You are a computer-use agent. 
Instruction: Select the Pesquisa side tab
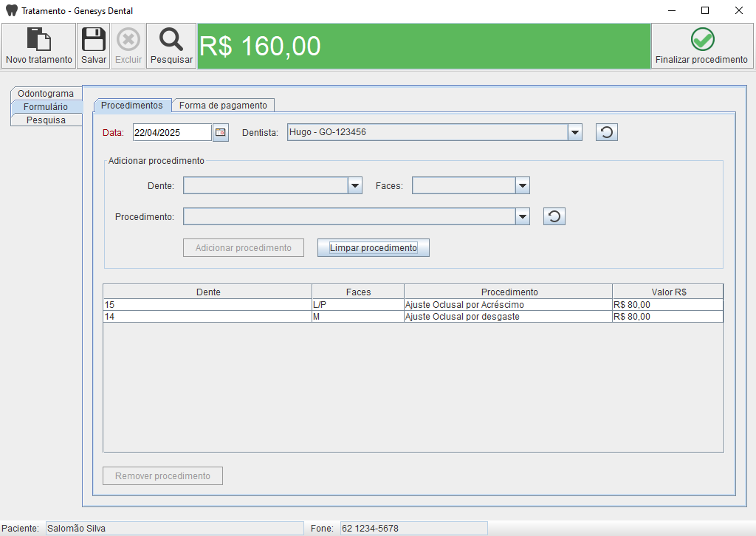point(46,120)
